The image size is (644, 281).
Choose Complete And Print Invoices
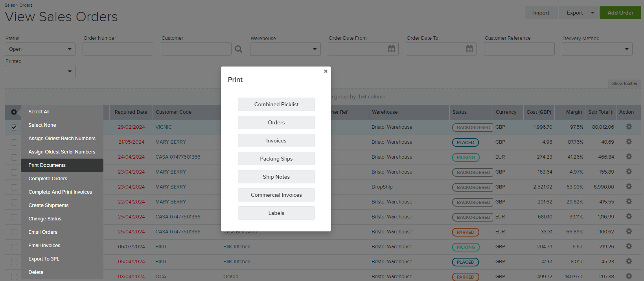(x=62, y=192)
